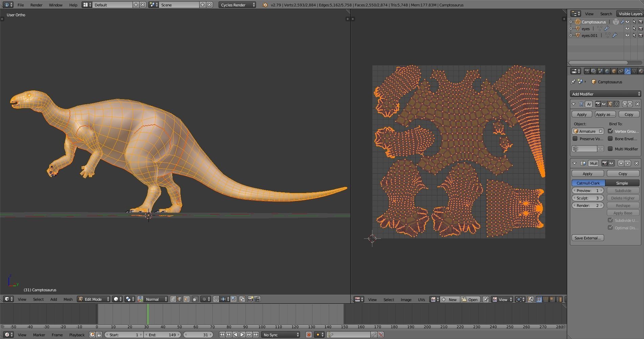This screenshot has width=644, height=339.
Task: Open the Help menu
Action: coord(73,5)
